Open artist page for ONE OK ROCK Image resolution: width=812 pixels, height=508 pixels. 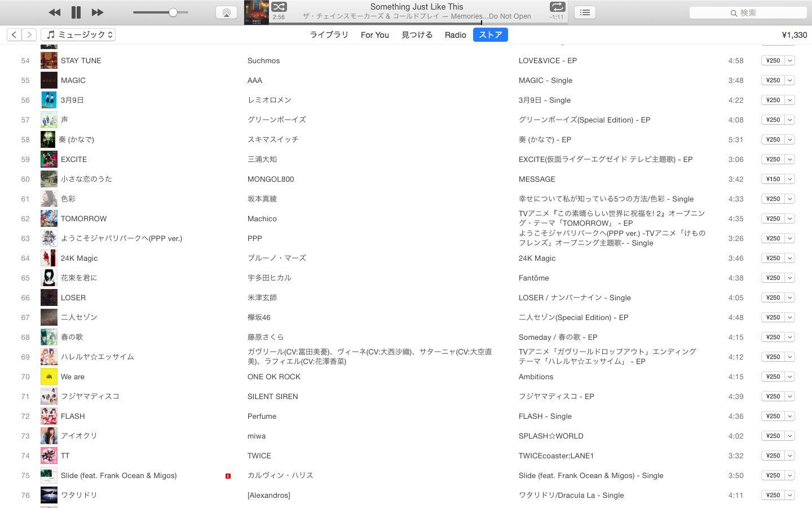pyautogui.click(x=273, y=376)
